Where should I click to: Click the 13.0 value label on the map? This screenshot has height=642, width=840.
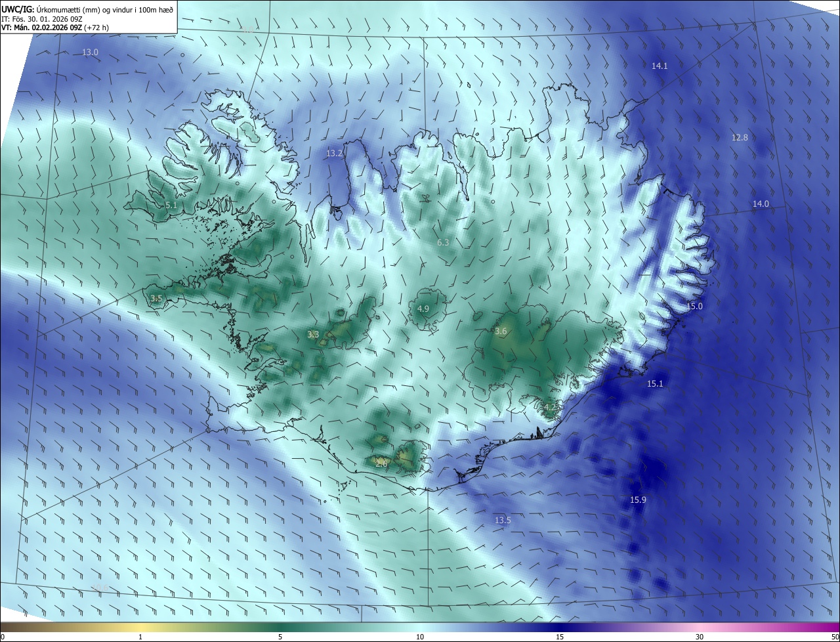90,52
